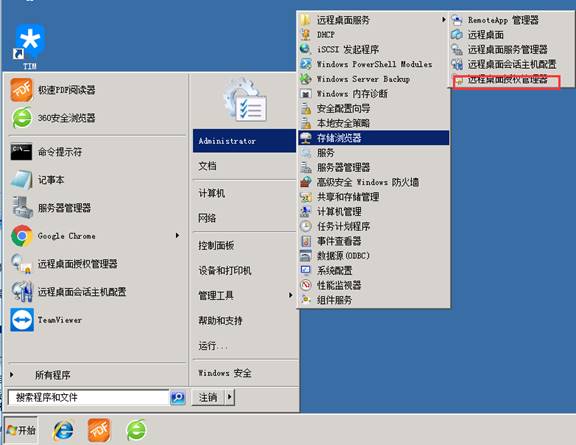Click the 开始 Start button

coord(21,430)
